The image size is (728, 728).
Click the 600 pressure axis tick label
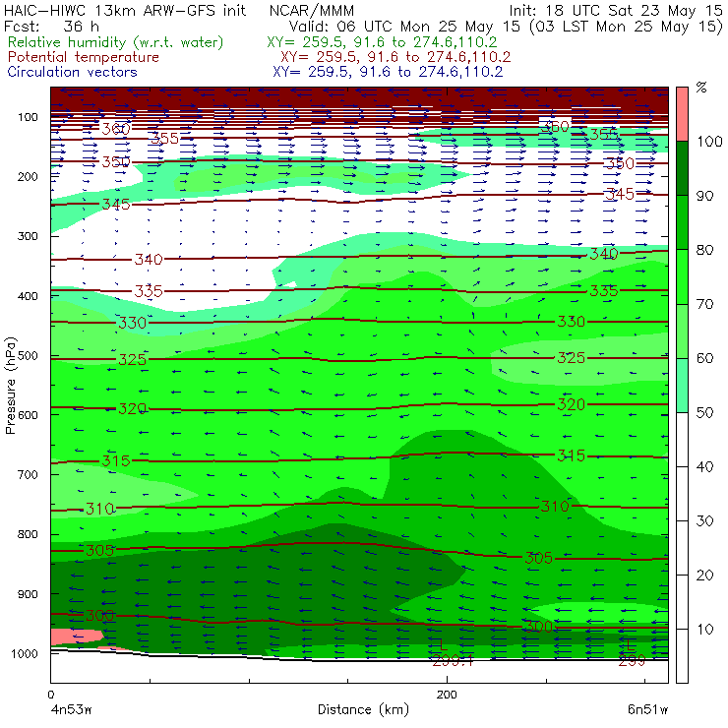pyautogui.click(x=28, y=415)
